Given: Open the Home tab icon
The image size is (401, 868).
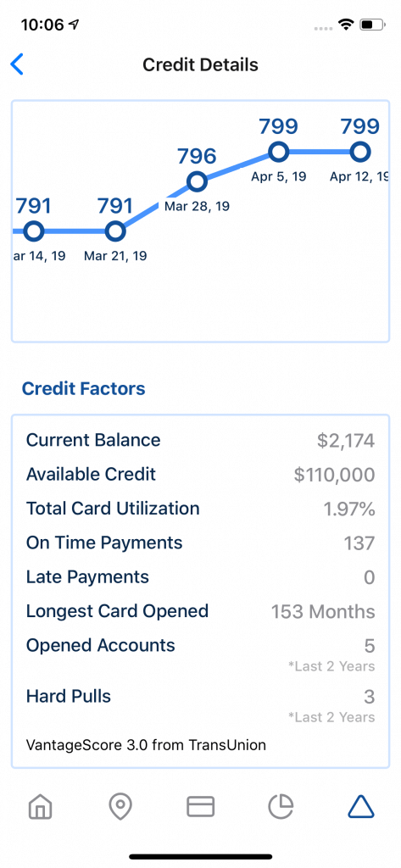Looking at the screenshot, I should click(41, 807).
